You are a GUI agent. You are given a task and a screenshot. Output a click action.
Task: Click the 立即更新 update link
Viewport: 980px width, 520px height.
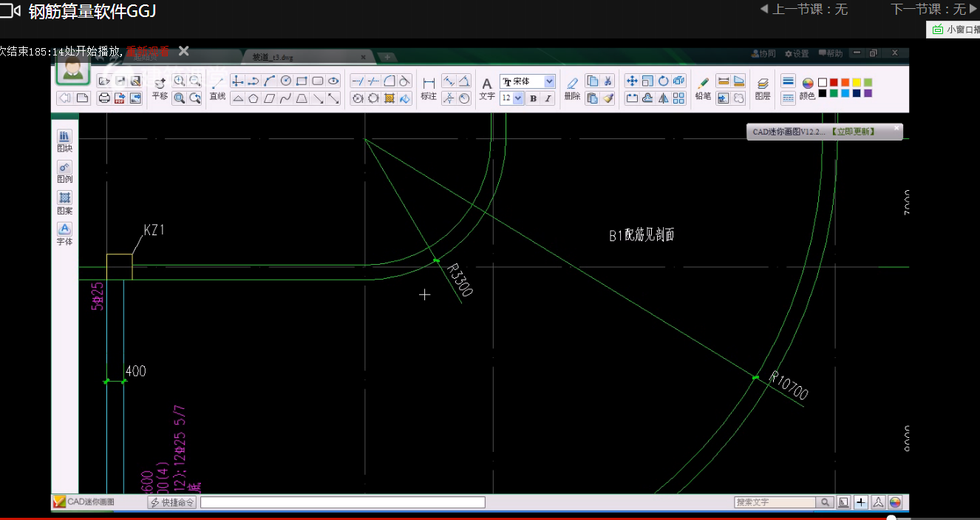click(x=853, y=132)
